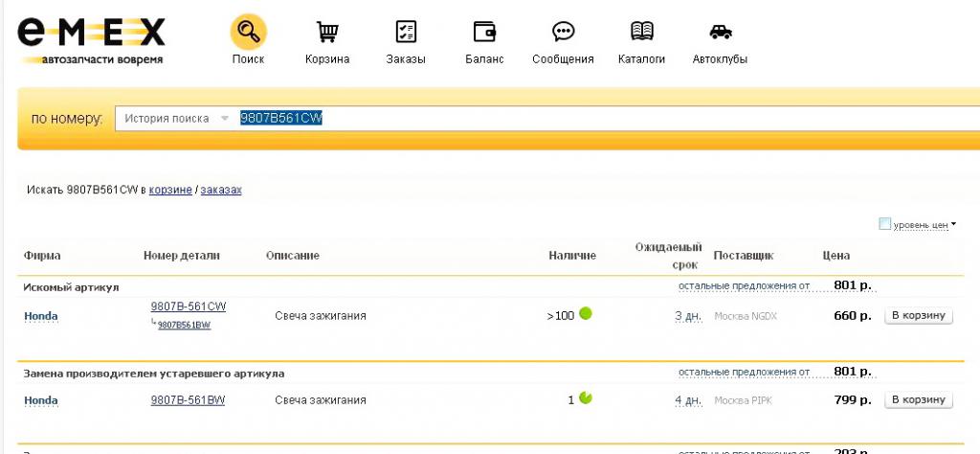This screenshot has height=454, width=980.
Task: Click Номер детали column header
Action: pyautogui.click(x=181, y=255)
